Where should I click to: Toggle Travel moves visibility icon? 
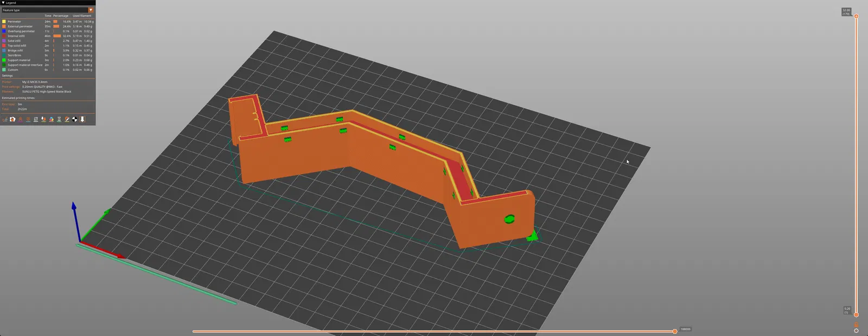[5, 119]
